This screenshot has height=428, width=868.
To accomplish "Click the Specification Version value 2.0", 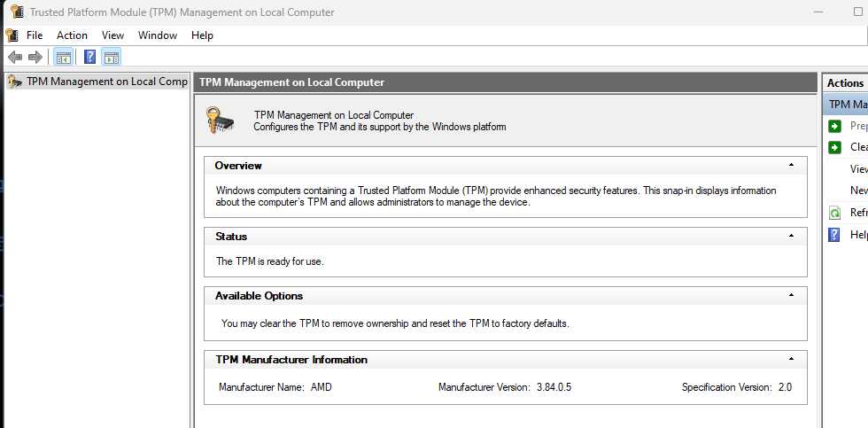I will [785, 387].
